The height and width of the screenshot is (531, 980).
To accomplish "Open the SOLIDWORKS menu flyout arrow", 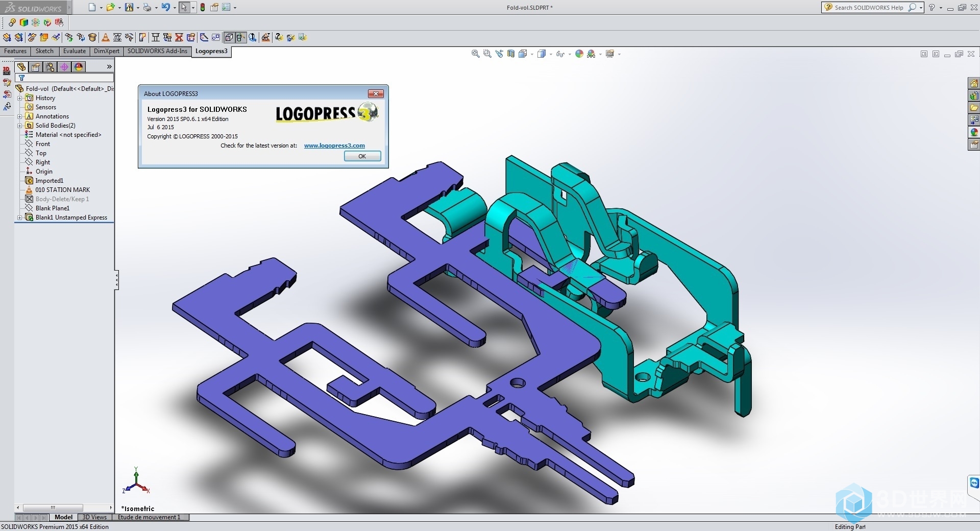I will tap(69, 8).
